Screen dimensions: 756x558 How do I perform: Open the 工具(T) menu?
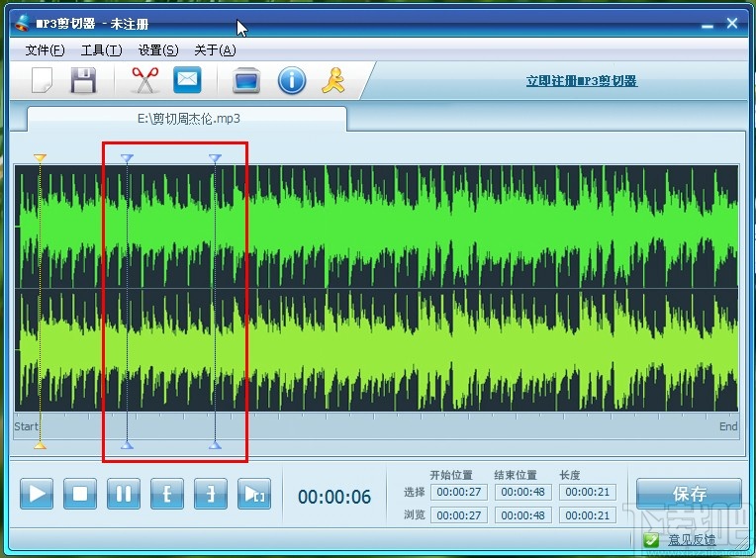pos(101,50)
